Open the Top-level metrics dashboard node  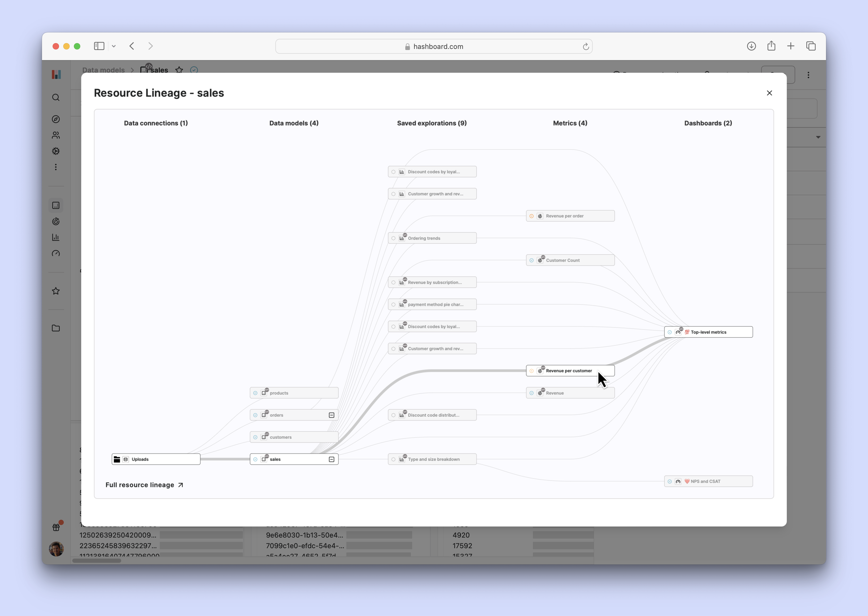[708, 332]
